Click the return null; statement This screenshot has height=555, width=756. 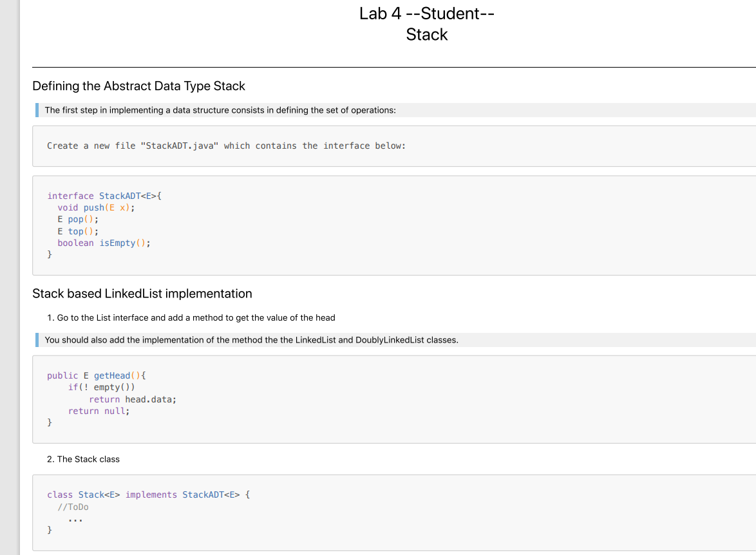click(x=97, y=411)
